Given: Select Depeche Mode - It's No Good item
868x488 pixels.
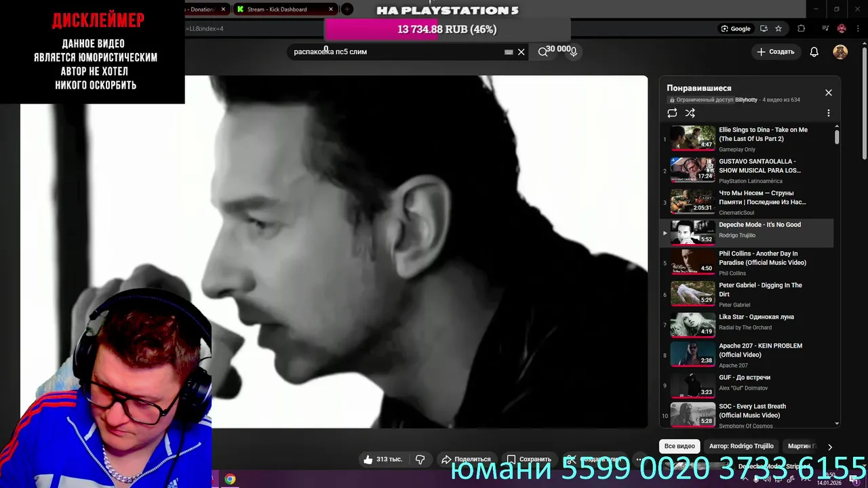Looking at the screenshot, I should 747,233.
